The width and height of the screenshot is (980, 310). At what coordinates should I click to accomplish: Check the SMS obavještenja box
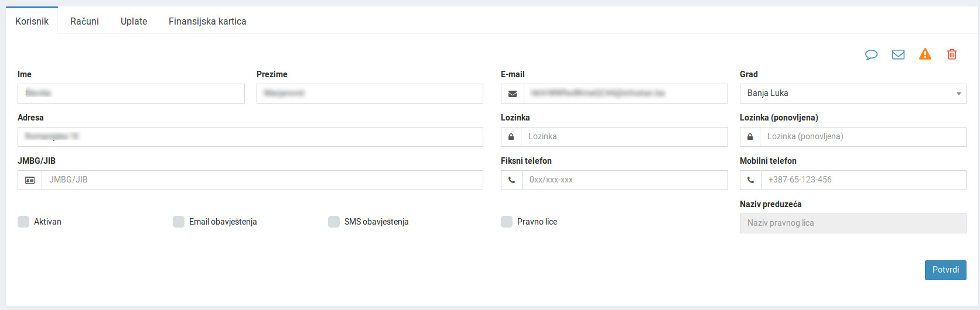coord(334,222)
